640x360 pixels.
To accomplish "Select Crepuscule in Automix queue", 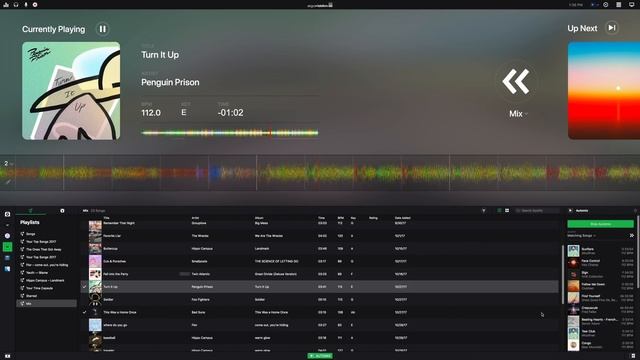I will [601, 310].
